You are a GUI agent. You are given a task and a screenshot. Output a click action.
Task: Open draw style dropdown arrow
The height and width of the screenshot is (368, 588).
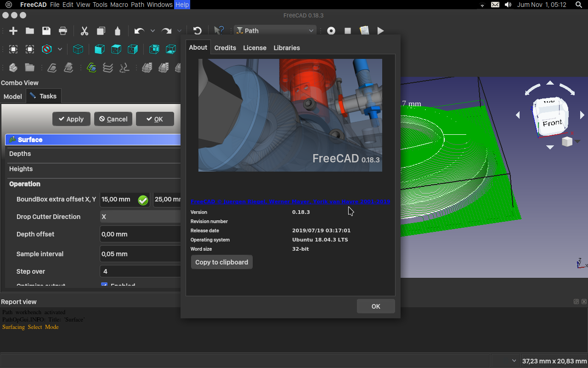[60, 49]
